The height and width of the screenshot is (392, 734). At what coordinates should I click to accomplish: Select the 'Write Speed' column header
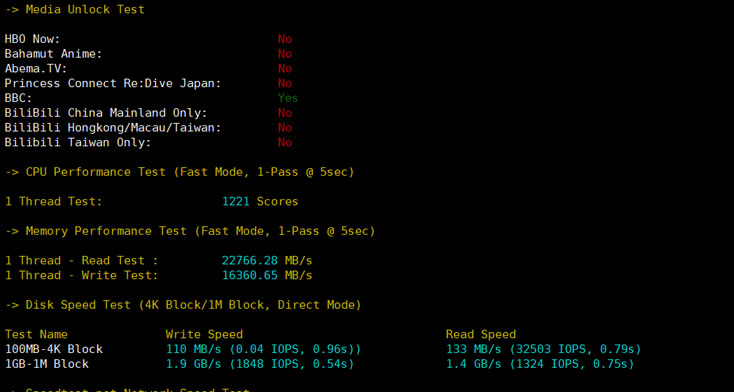204,334
